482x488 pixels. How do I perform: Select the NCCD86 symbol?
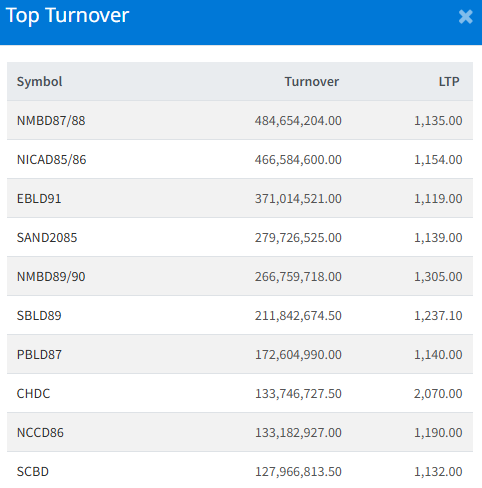tap(40, 433)
